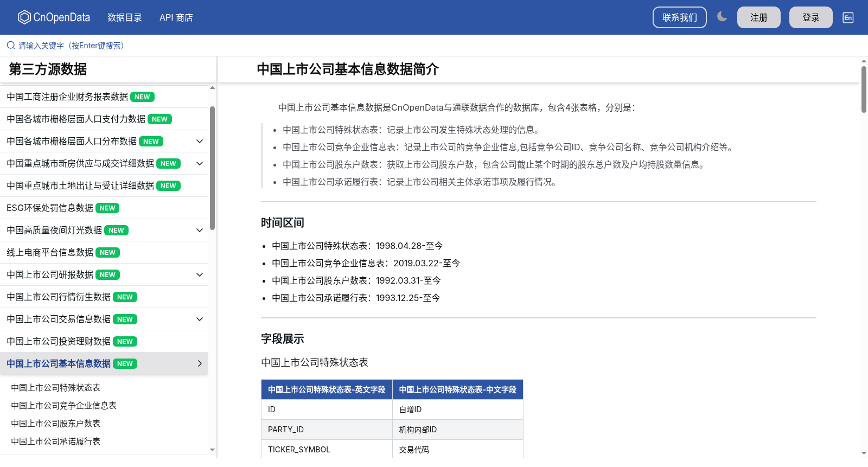Focus the keyword search input field
This screenshot has height=467, width=868.
click(434, 46)
